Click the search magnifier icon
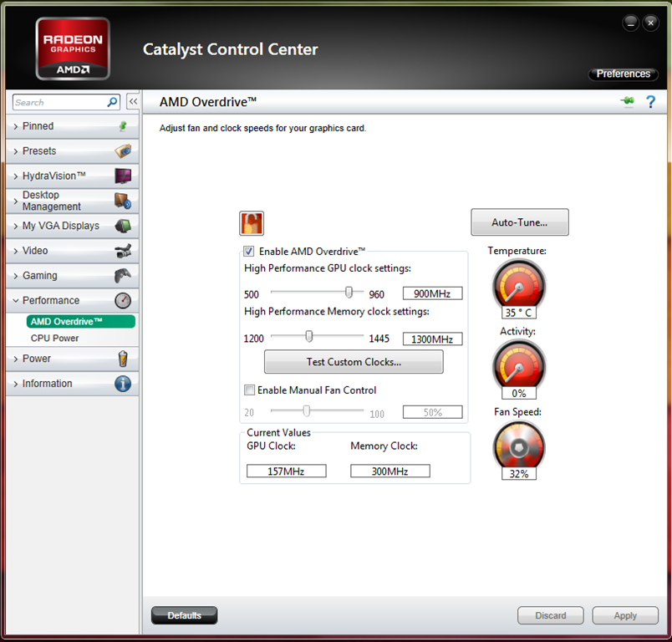 [x=112, y=102]
